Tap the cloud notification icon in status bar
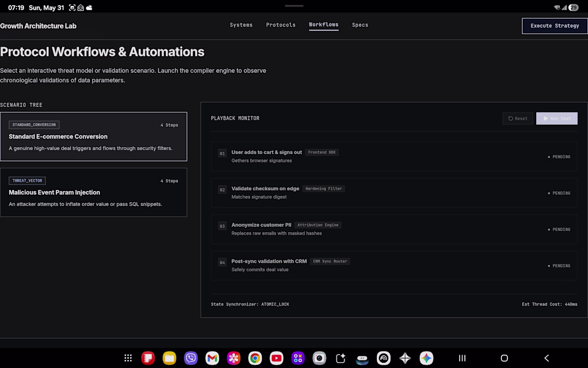The height and width of the screenshot is (368, 588). click(x=89, y=7)
